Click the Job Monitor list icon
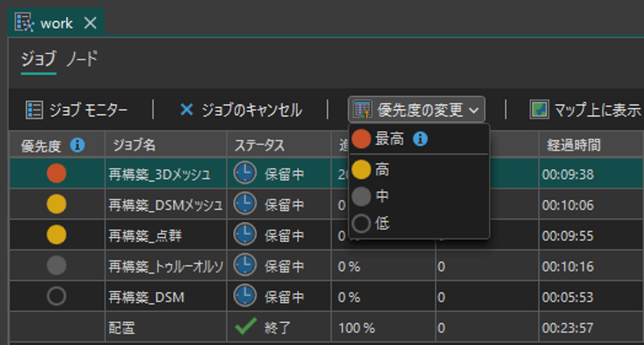644x345 pixels. coord(34,110)
